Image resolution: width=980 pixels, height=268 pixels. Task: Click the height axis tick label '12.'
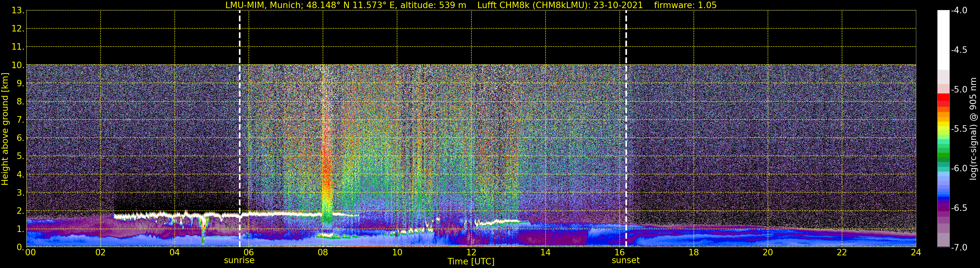[x=18, y=29]
